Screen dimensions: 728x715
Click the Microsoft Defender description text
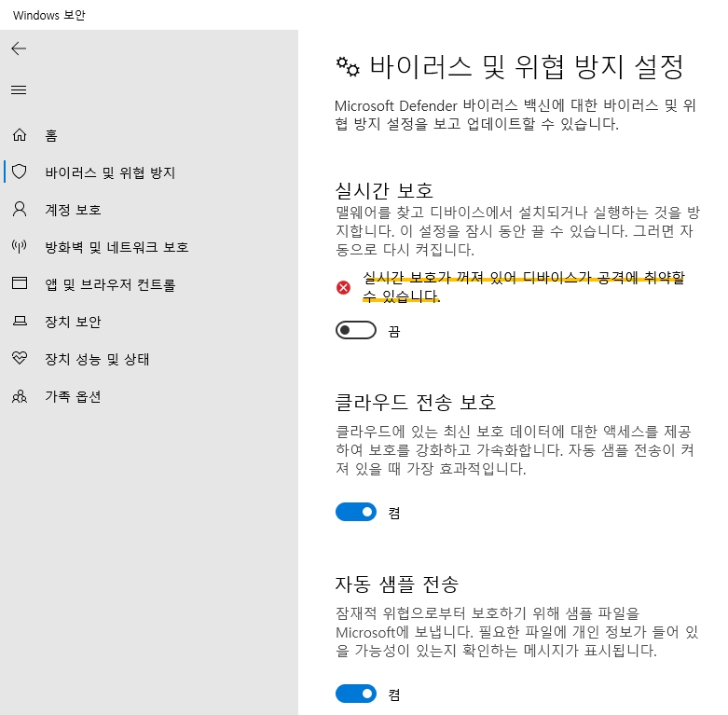click(515, 115)
